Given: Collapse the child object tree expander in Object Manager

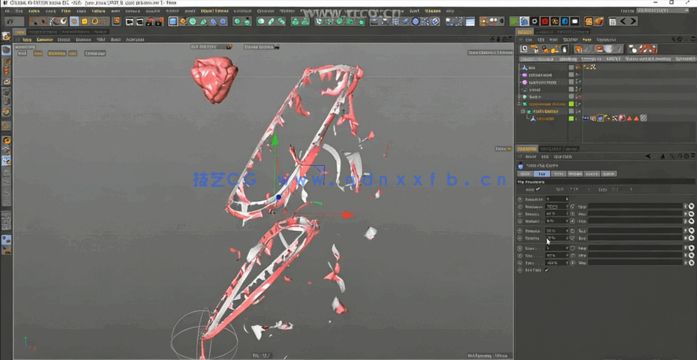Looking at the screenshot, I should (x=523, y=111).
